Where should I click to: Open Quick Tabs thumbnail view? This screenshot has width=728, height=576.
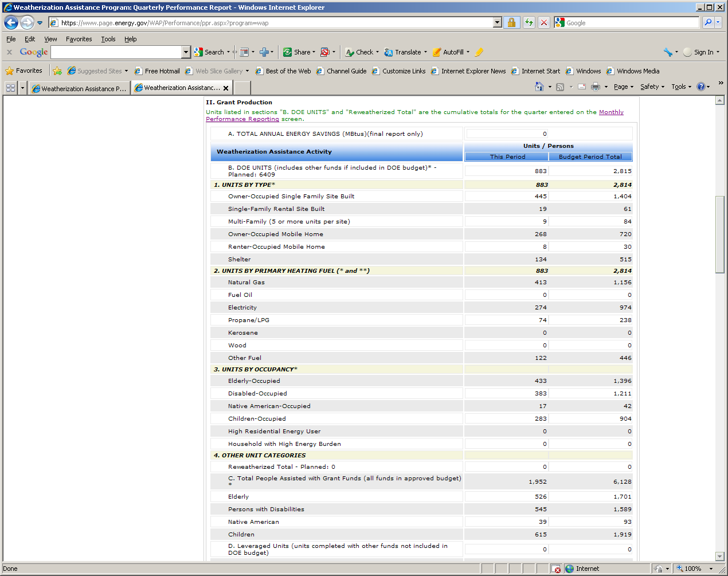(x=10, y=88)
